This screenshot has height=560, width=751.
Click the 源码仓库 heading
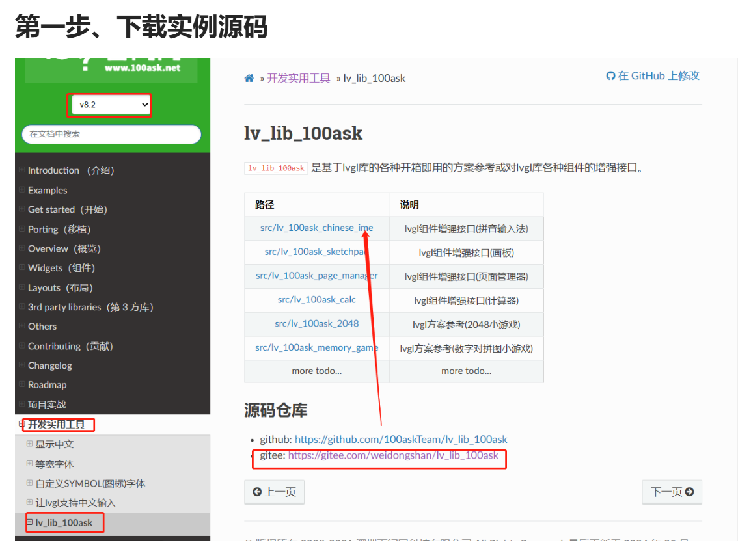275,410
